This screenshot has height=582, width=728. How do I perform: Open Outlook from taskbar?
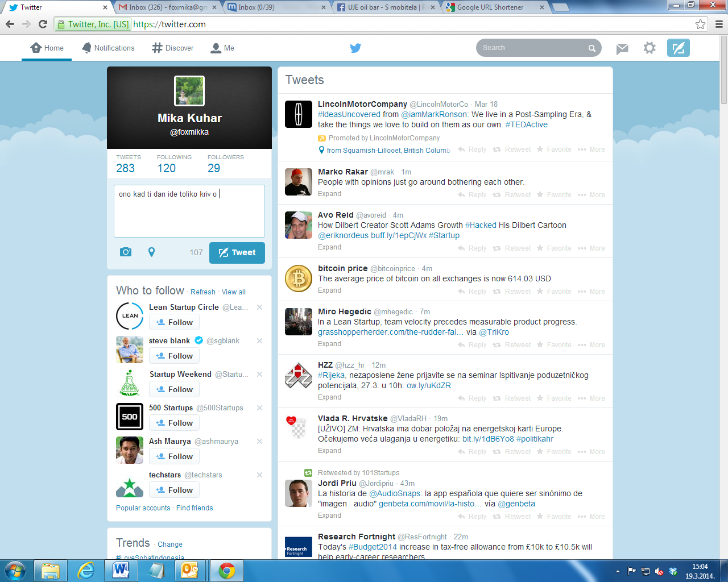pyautogui.click(x=191, y=570)
